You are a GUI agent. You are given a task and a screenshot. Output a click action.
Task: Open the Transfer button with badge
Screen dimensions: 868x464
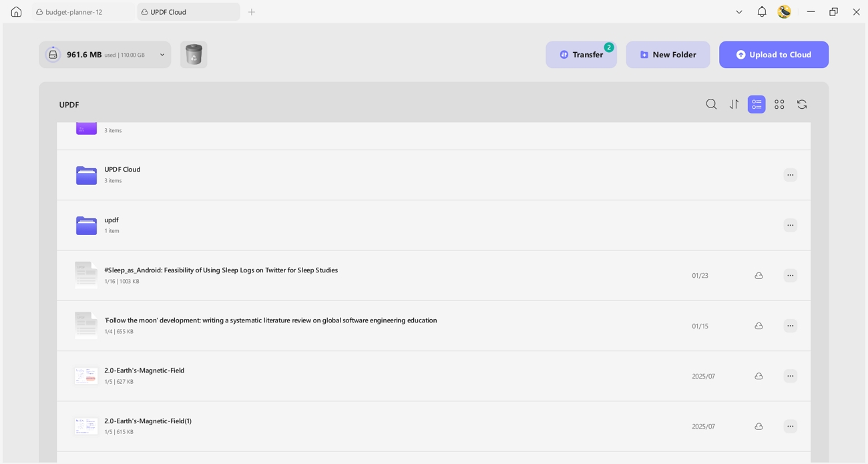tap(581, 55)
